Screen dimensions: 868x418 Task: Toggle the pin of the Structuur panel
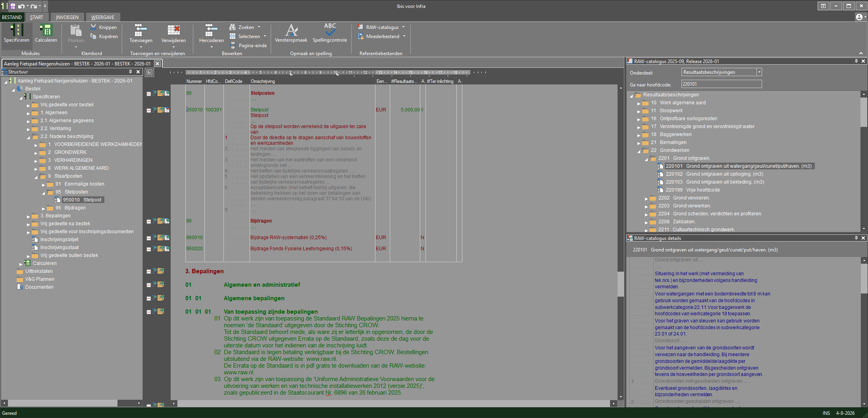[x=130, y=72]
